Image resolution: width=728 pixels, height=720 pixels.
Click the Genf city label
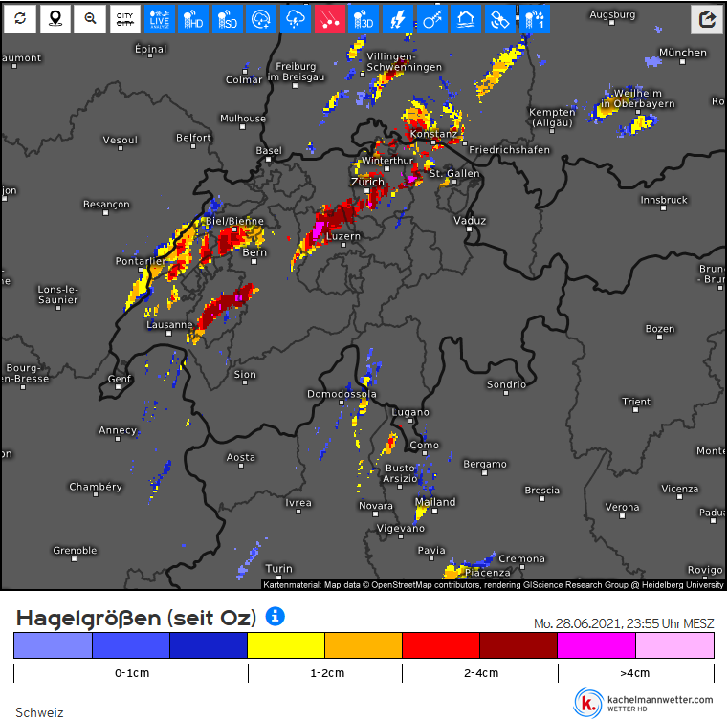tap(120, 379)
